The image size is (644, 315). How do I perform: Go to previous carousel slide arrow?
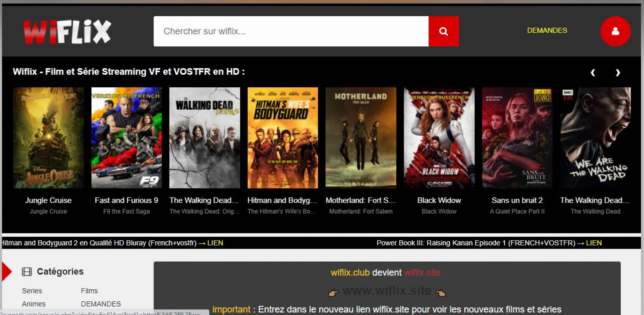(593, 73)
